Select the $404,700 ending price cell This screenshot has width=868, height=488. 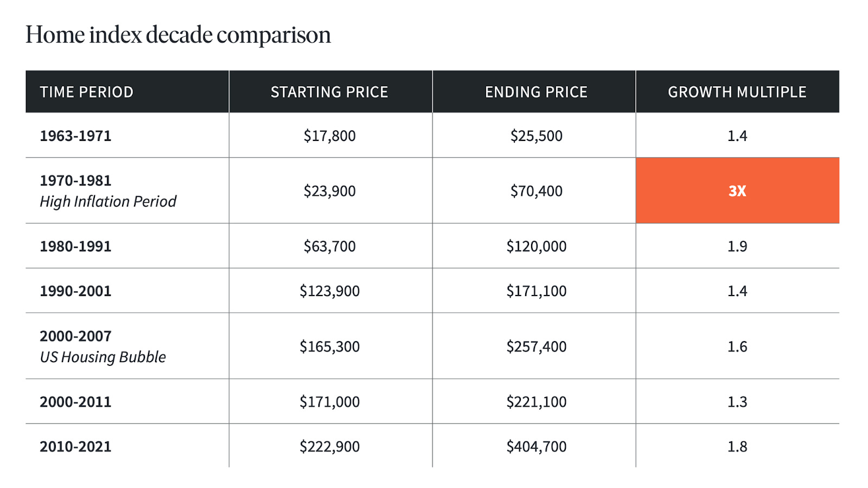pos(536,447)
